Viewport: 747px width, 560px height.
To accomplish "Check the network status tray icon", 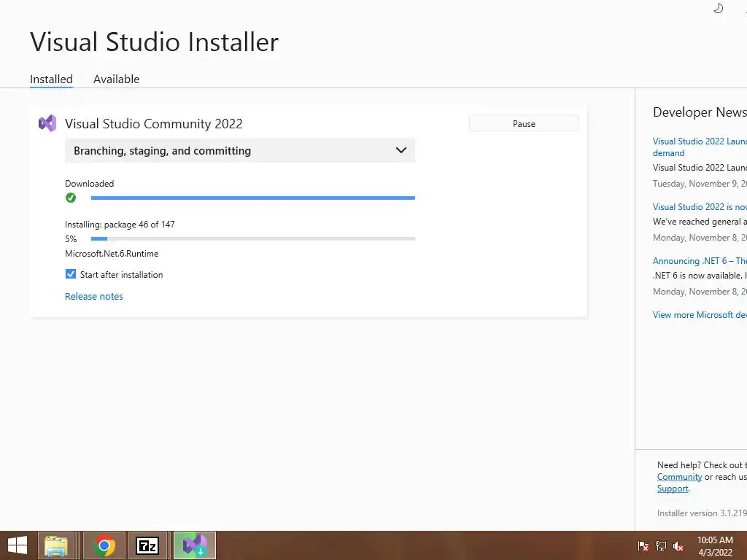I will 661,545.
